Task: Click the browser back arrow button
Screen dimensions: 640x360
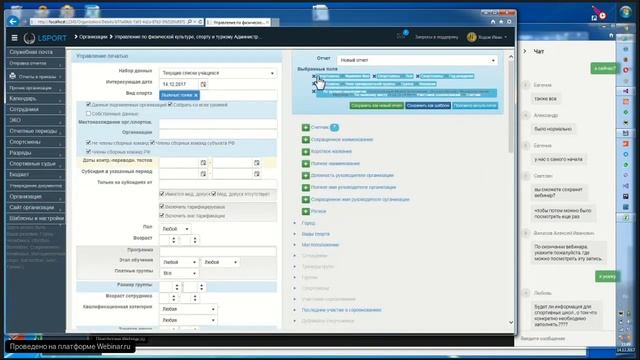Action: coord(13,21)
